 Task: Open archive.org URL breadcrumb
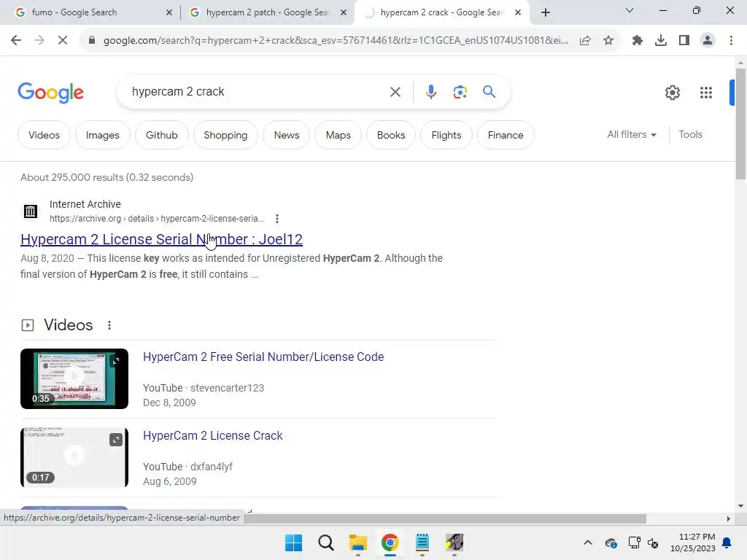pos(157,219)
